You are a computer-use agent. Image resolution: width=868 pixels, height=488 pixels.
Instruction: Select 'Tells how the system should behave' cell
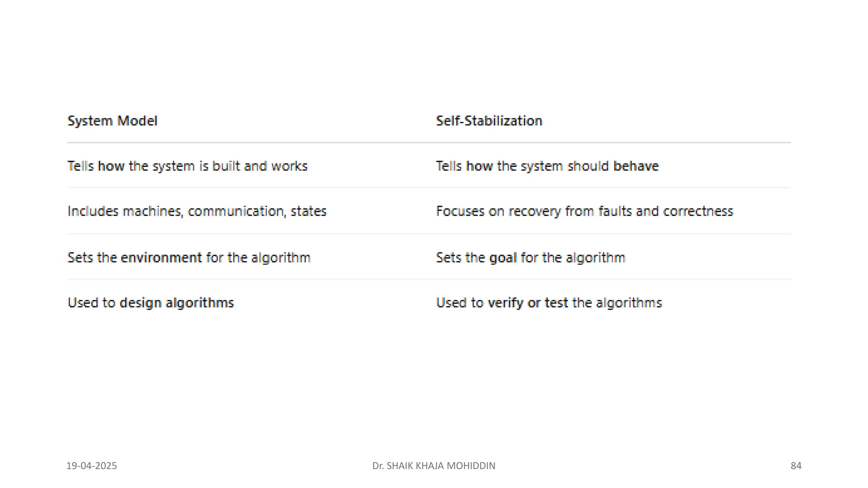(x=547, y=166)
